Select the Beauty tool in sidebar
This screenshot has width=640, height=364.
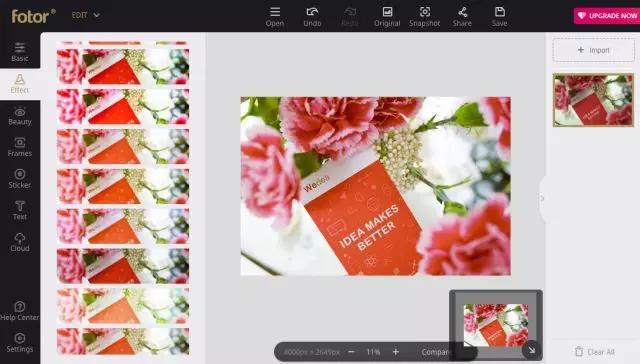point(20,116)
